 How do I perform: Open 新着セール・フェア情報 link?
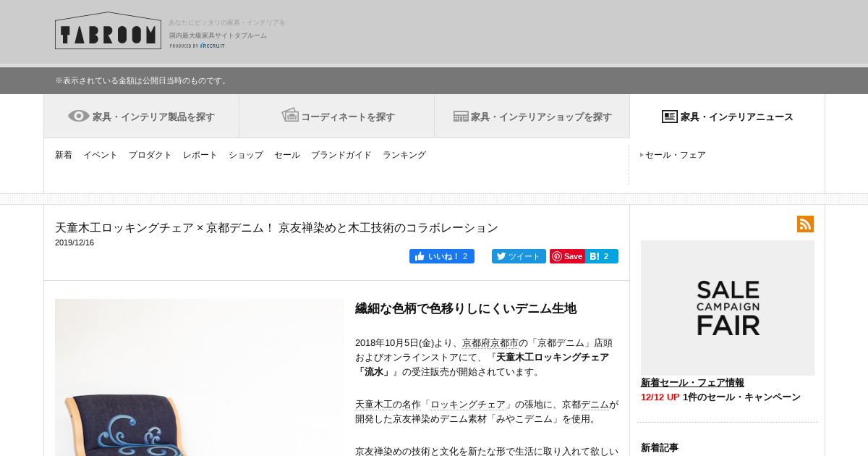692,382
